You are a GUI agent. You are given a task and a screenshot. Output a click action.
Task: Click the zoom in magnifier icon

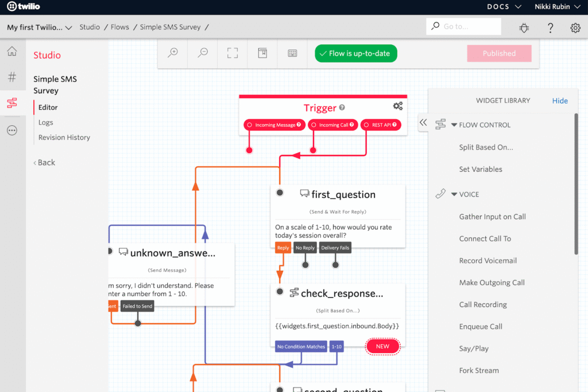click(x=173, y=53)
